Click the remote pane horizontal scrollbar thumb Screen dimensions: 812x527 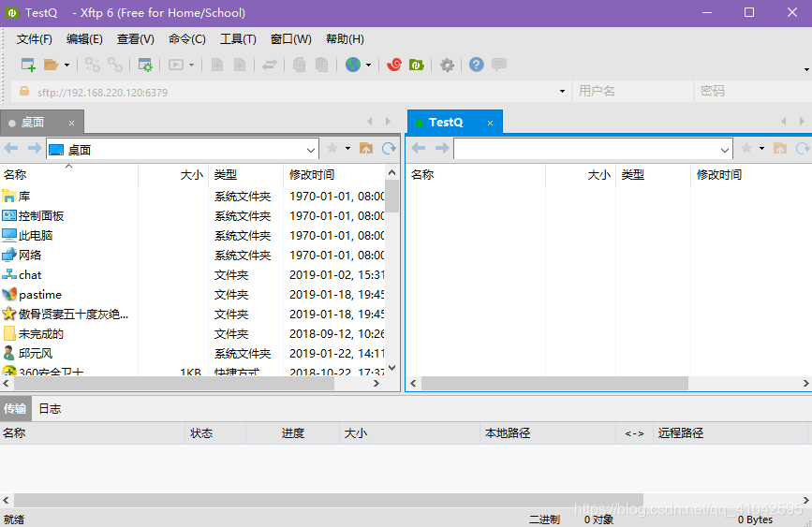tap(554, 384)
